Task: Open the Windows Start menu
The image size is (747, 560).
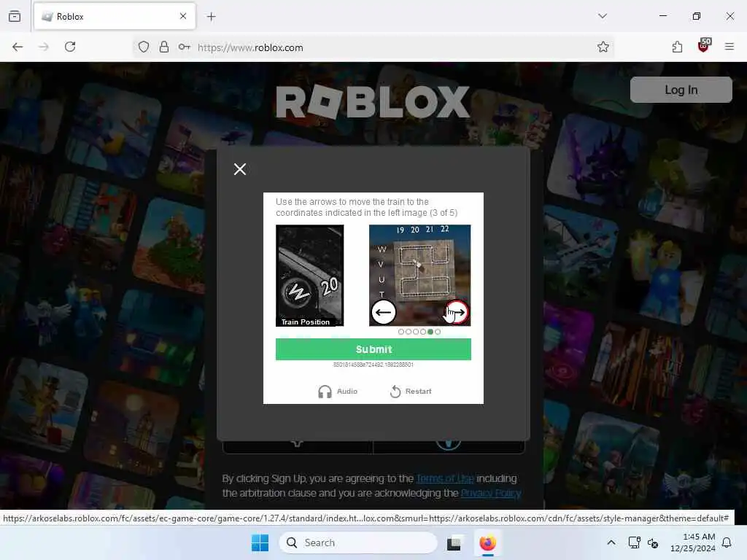Action: (x=260, y=542)
